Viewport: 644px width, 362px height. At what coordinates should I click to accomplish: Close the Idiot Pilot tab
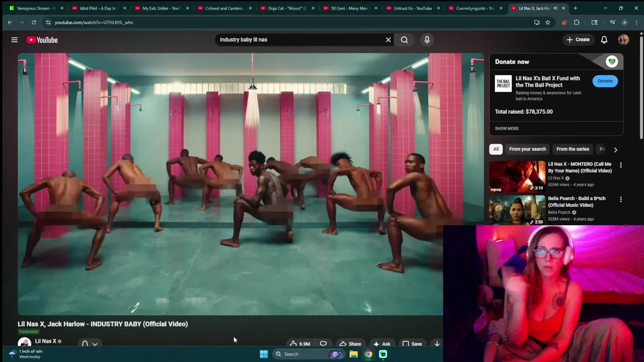125,8
